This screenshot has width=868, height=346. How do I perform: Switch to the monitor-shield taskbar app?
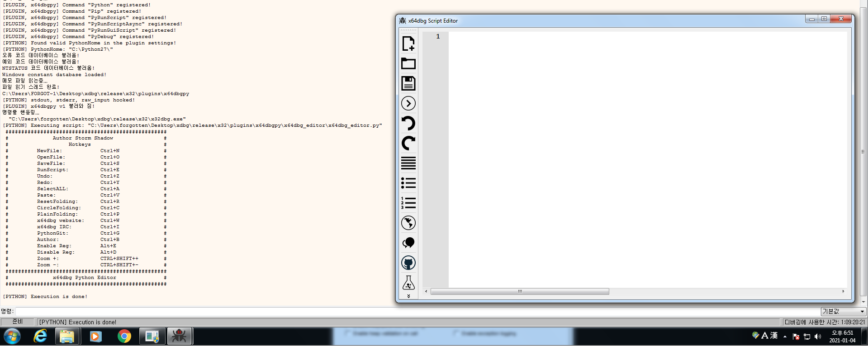(x=152, y=336)
